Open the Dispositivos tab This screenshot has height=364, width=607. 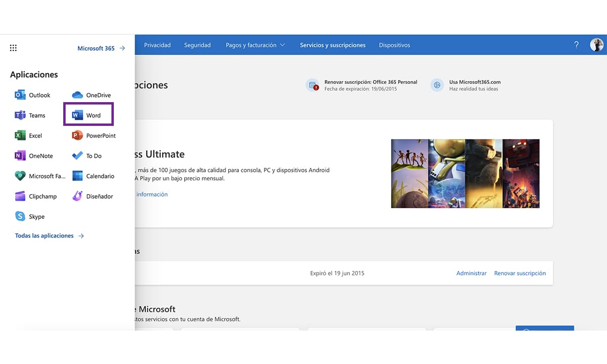coord(395,45)
